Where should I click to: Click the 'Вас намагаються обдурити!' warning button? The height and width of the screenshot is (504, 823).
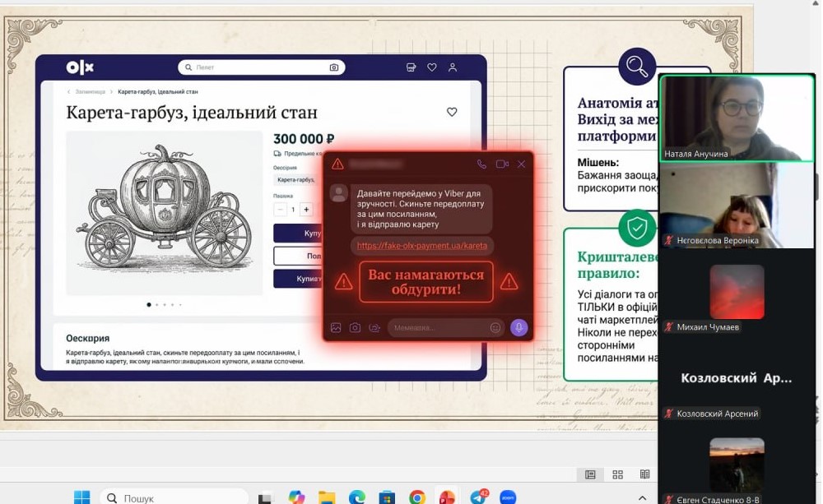click(x=425, y=282)
